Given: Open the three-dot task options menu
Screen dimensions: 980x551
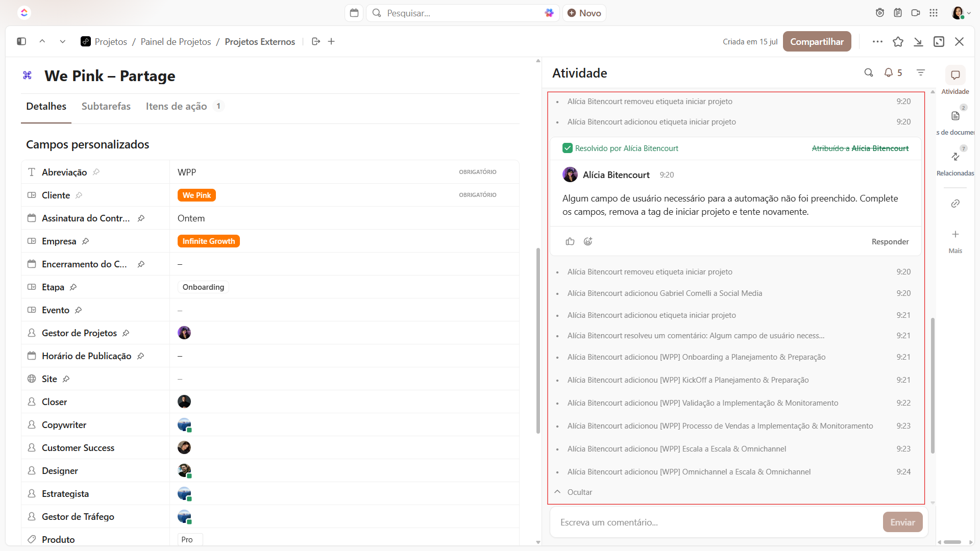Looking at the screenshot, I should point(877,41).
